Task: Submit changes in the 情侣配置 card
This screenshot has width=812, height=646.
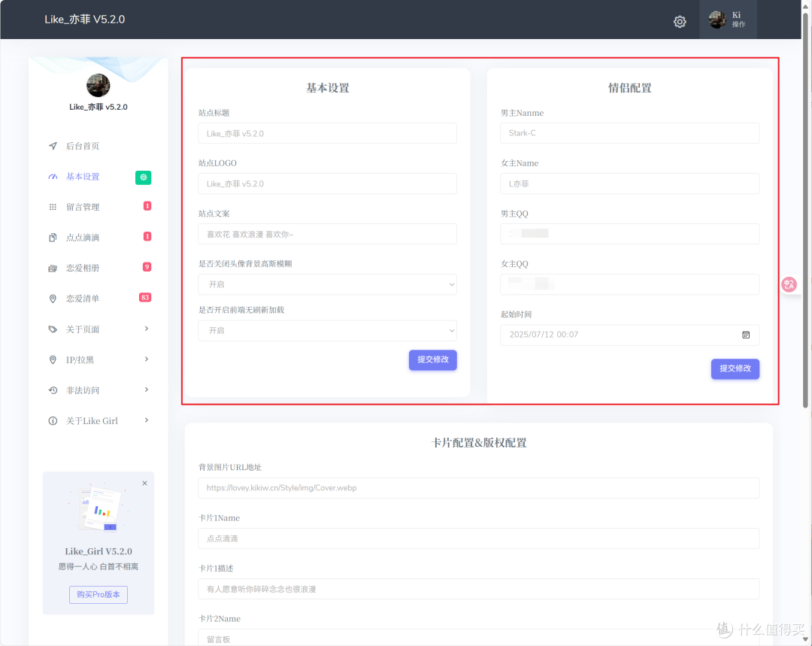Action: coord(735,368)
